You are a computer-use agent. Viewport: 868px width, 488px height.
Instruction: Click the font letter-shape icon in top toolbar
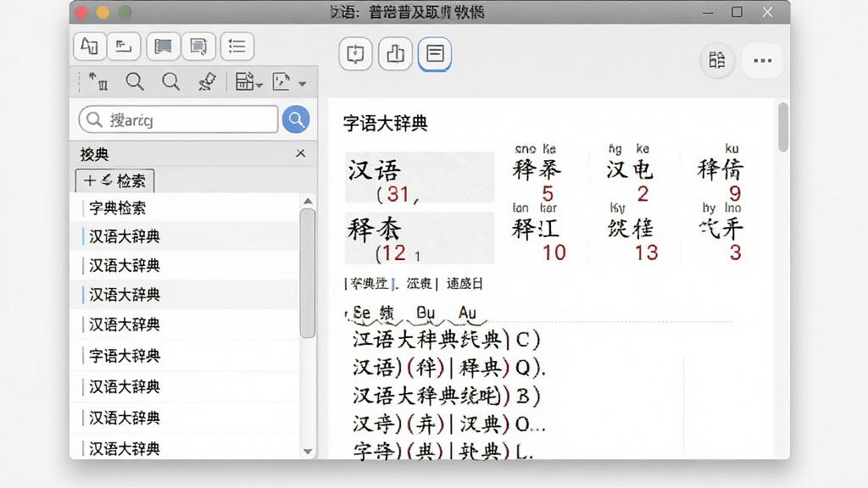[90, 46]
